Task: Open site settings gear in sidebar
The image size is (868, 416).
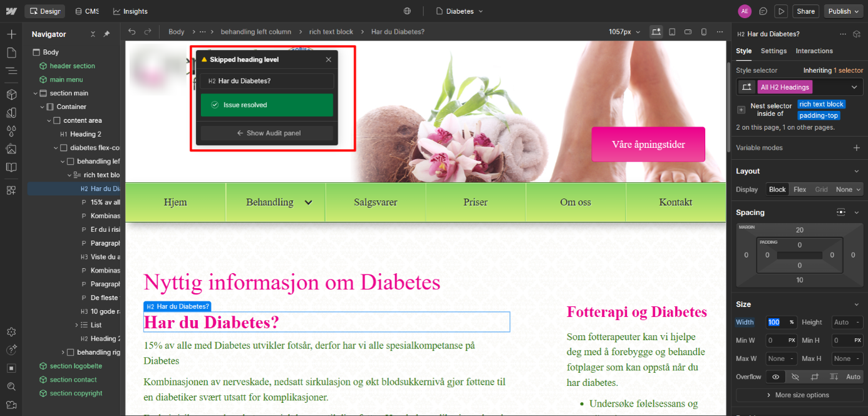Action: 11,331
